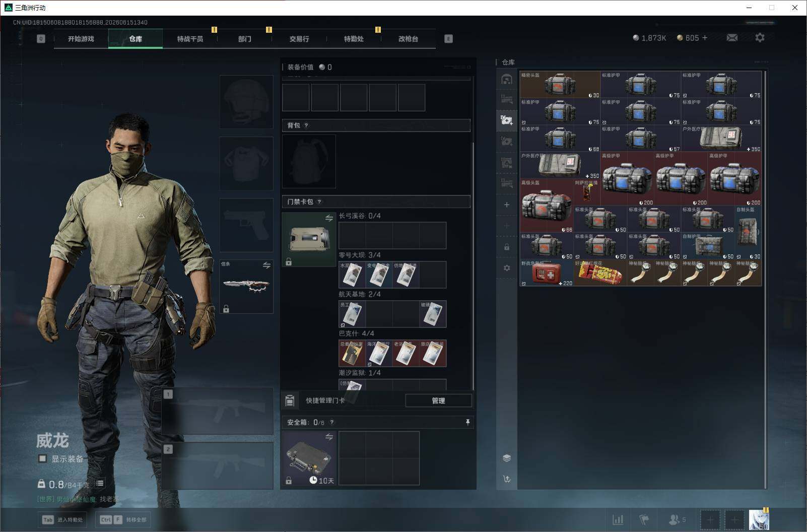Select the keycard wallet container
Screen dimensions: 807x532
pyautogui.click(x=309, y=239)
